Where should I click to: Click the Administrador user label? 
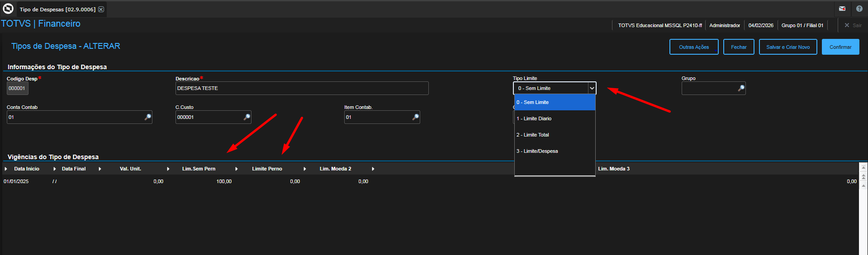[725, 25]
